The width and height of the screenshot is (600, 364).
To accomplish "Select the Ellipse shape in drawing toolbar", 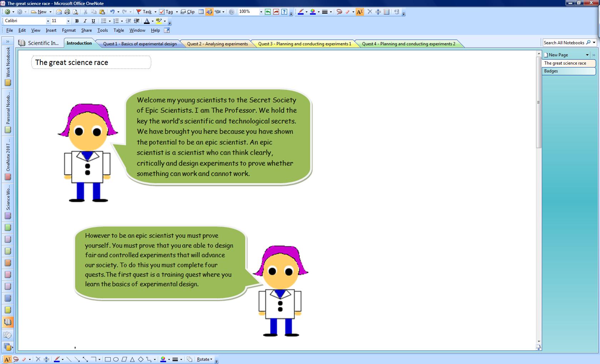I will [x=116, y=359].
